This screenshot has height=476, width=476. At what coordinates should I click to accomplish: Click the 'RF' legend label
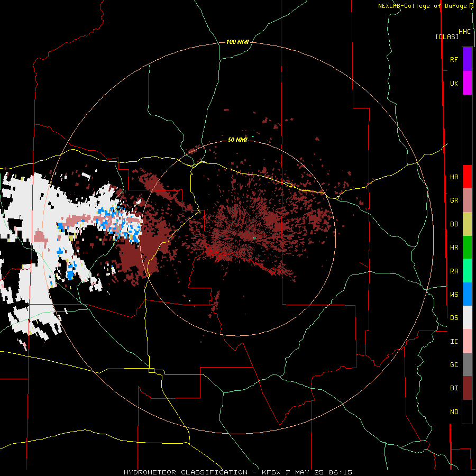454,59
